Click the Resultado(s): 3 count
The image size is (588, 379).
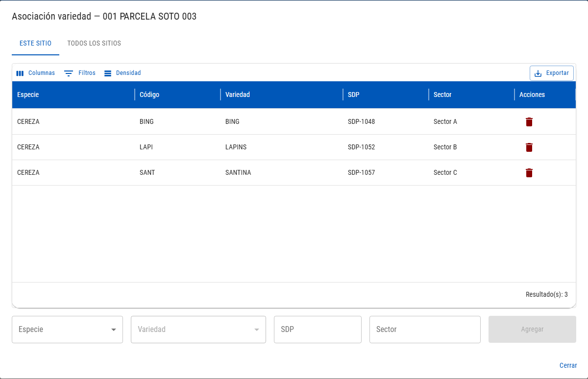pos(547,295)
